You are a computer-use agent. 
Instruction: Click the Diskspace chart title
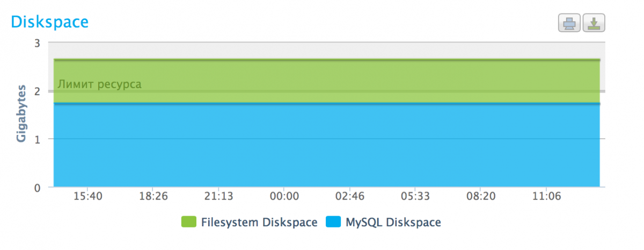49,22
